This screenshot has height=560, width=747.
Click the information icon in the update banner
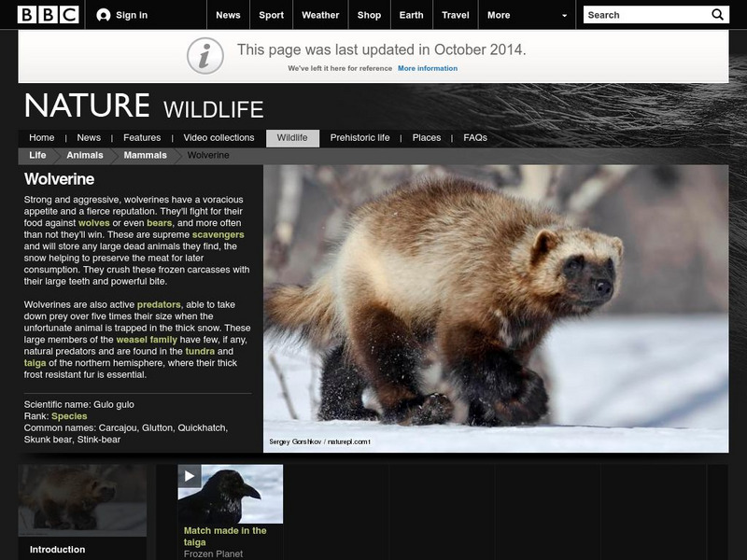click(205, 53)
